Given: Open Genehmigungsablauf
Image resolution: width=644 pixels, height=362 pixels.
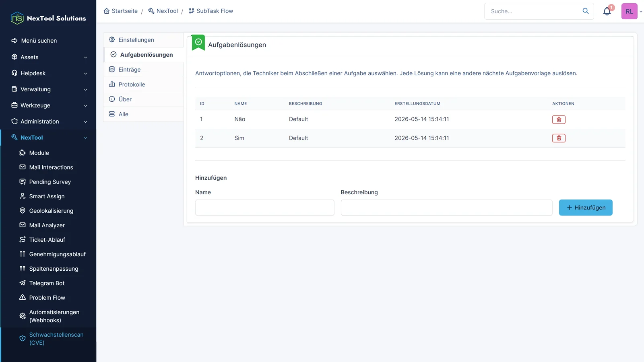Looking at the screenshot, I should (x=57, y=254).
